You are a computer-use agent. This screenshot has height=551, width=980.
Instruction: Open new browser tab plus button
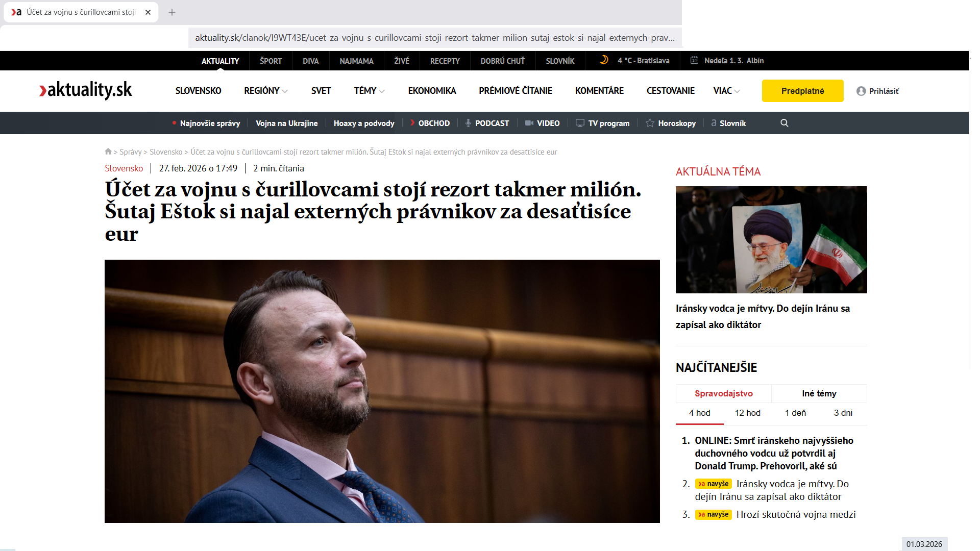[x=172, y=12]
